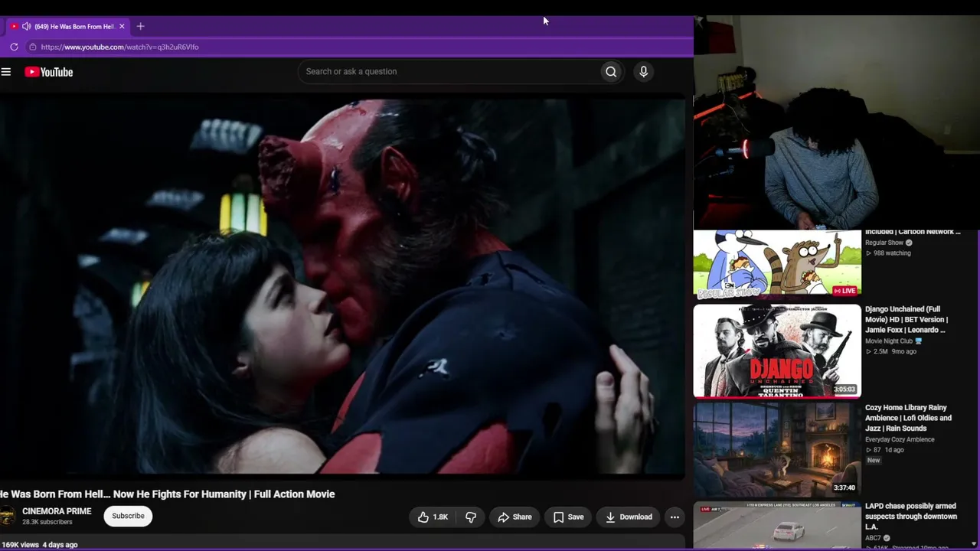Image resolution: width=980 pixels, height=551 pixels.
Task: Start voice search with microphone icon
Action: click(x=643, y=72)
